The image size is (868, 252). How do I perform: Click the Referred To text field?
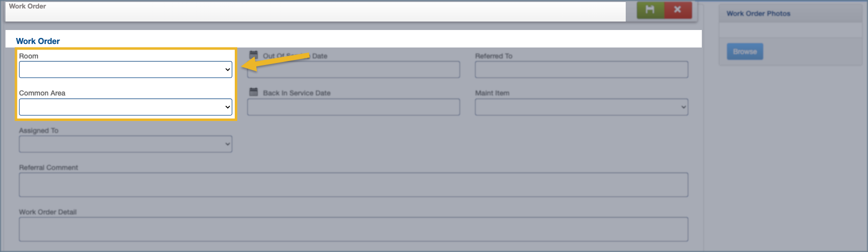[x=581, y=69]
